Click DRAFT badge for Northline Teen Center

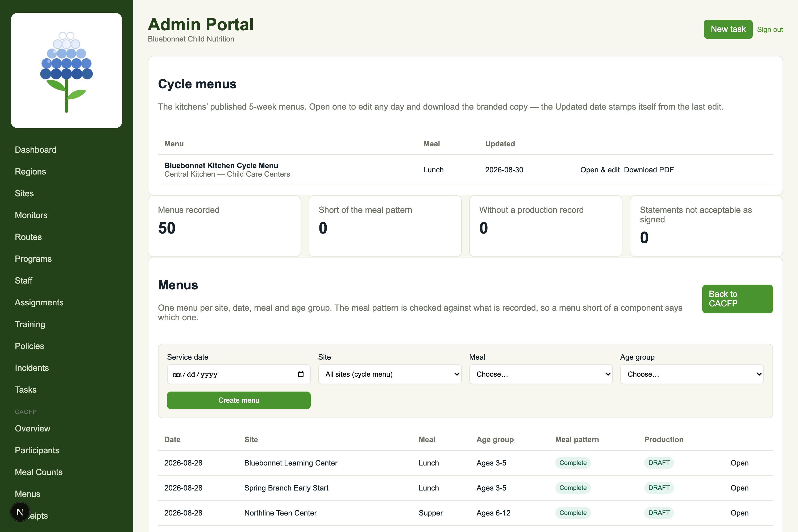tap(659, 513)
